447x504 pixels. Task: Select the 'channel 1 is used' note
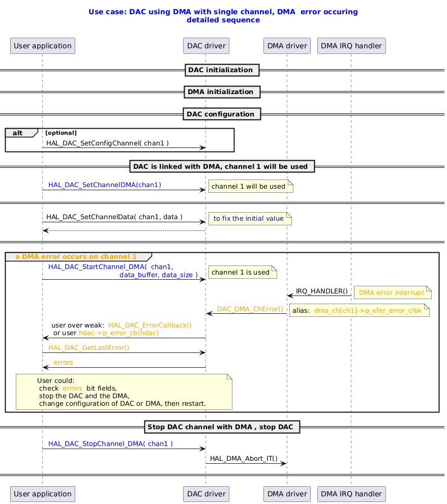tap(242, 272)
